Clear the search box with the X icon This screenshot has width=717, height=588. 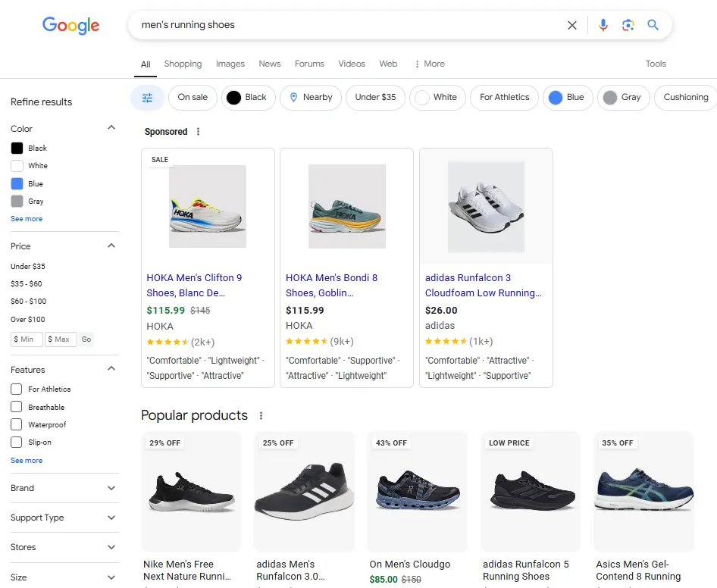pyautogui.click(x=572, y=25)
